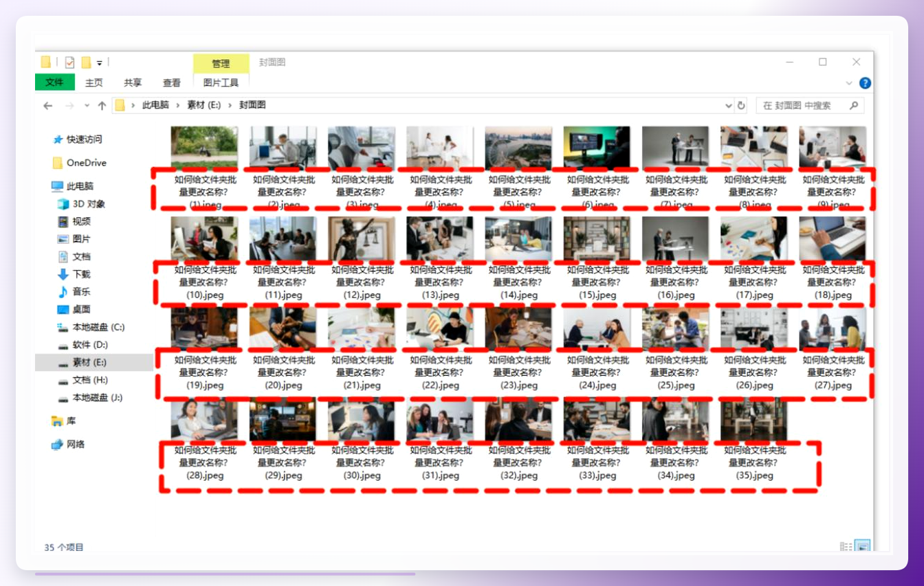This screenshot has height=586, width=924.
Task: Select 本地磁盘 (C:) in the sidebar
Action: pos(91,327)
